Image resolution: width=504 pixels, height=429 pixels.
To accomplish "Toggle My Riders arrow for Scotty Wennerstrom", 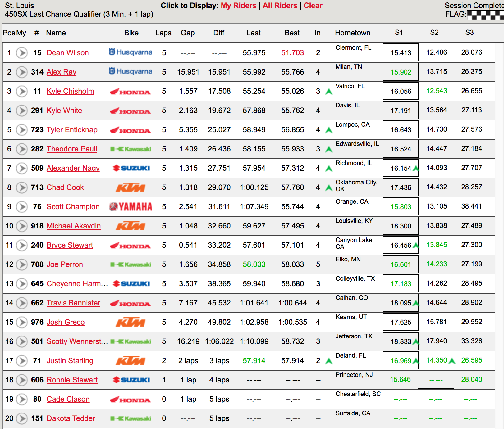I will (22, 341).
